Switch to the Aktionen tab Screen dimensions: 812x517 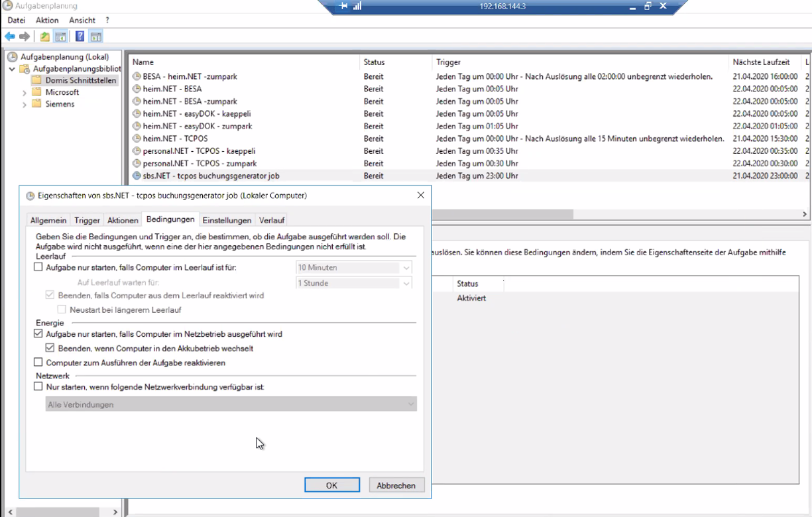coord(123,221)
